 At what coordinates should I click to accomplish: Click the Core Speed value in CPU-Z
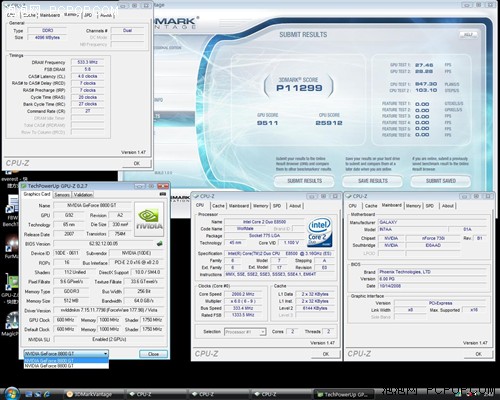click(243, 294)
